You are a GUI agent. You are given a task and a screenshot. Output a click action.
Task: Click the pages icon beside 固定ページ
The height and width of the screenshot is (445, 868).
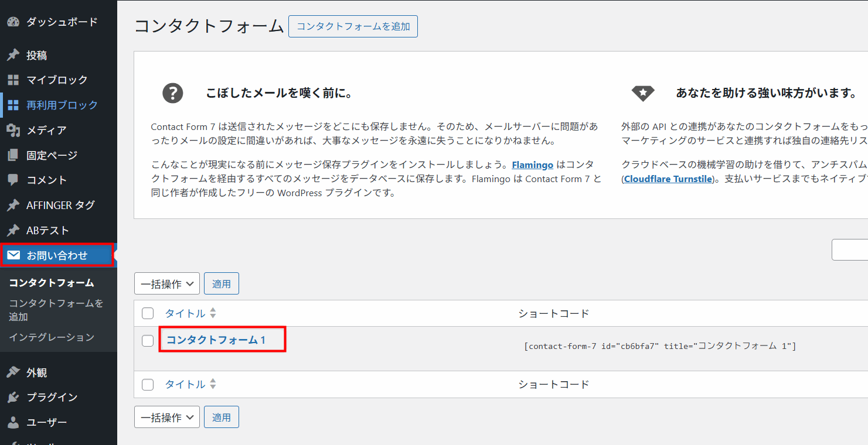(13, 155)
